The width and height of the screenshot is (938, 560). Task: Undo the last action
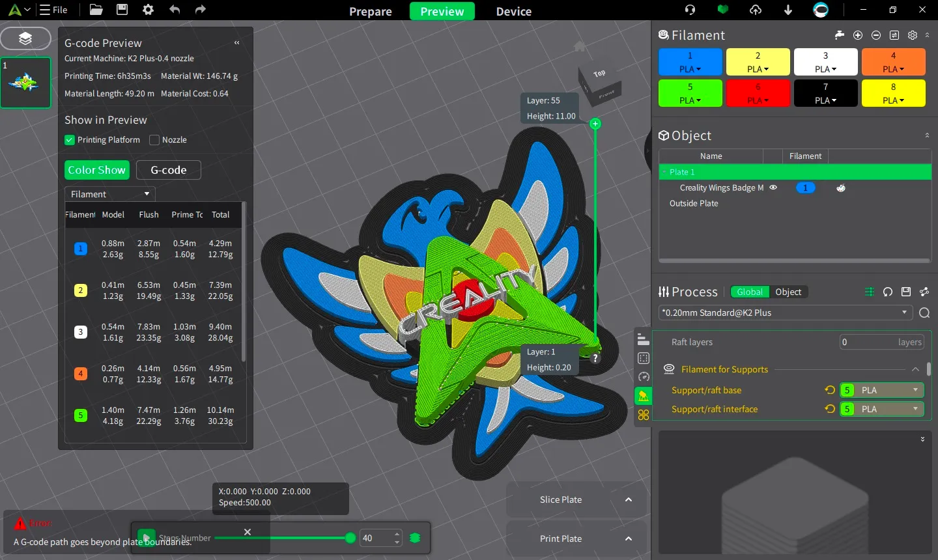pyautogui.click(x=174, y=10)
